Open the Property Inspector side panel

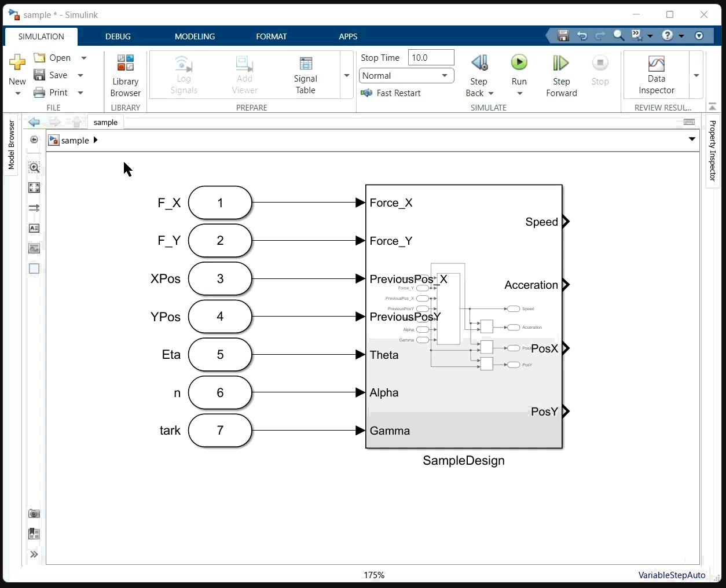713,151
